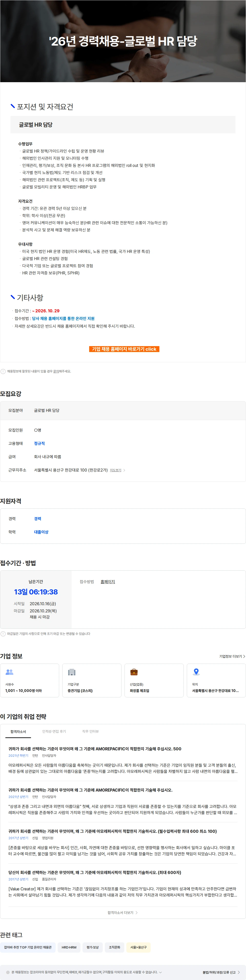Image resolution: width=246 pixels, height=980 pixels.
Task: Click the grey circle icon in footer notice
Action: 8,972
